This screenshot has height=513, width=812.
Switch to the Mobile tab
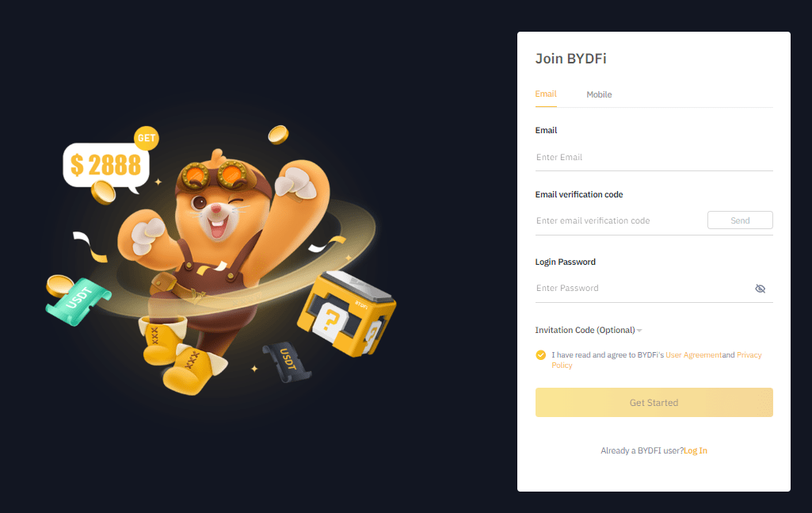pyautogui.click(x=599, y=94)
